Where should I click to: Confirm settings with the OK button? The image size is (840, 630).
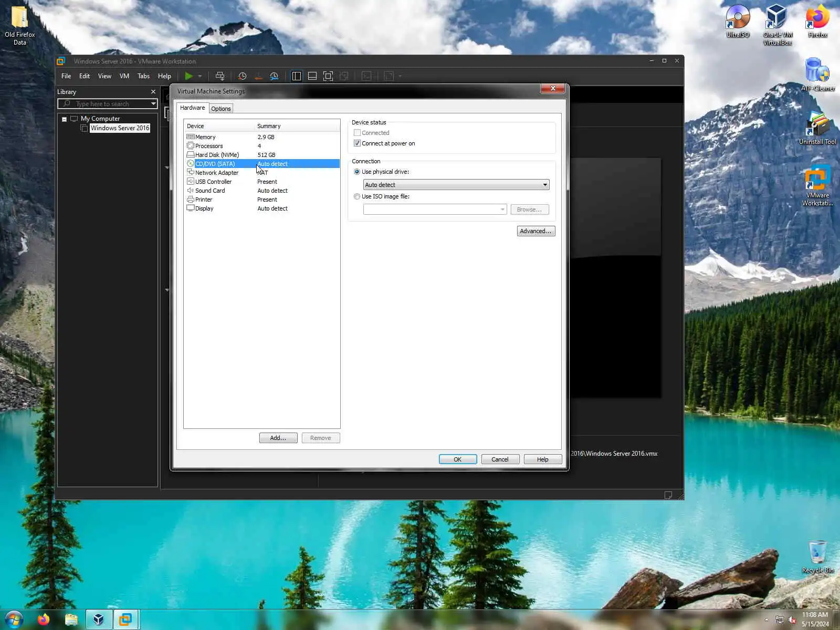(458, 459)
